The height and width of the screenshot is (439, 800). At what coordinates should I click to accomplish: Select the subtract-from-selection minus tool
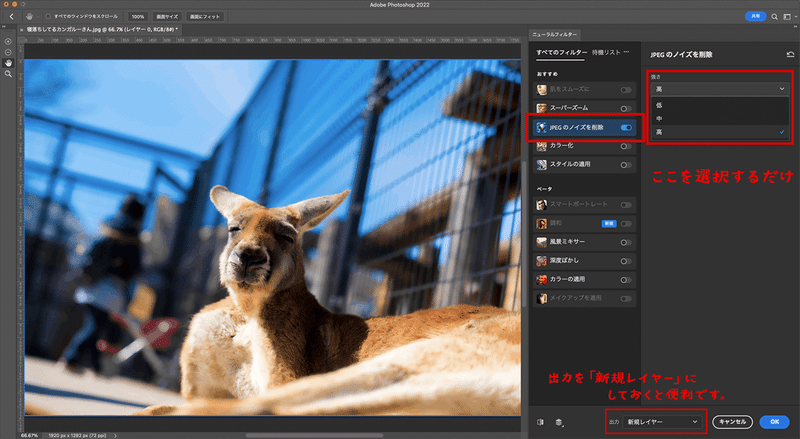pos(8,52)
